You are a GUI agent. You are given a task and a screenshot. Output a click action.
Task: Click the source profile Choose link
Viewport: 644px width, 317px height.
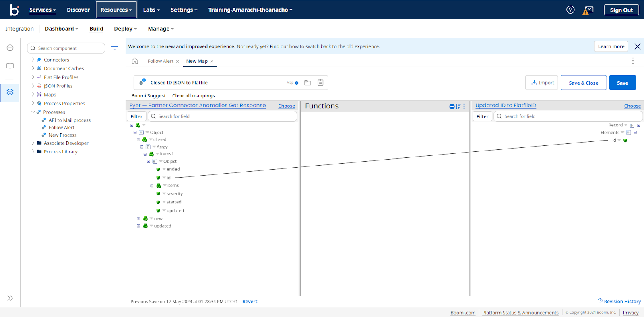point(287,106)
